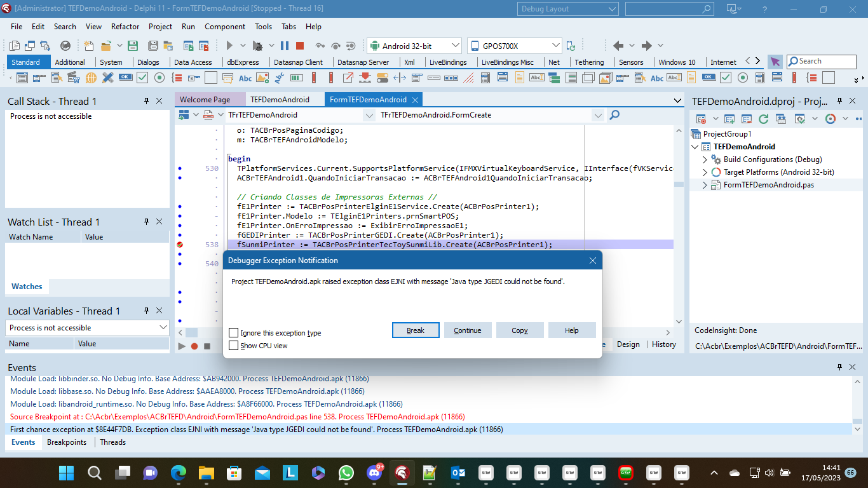Enable Show CPU view checkbox
Image resolution: width=868 pixels, height=488 pixels.
pyautogui.click(x=233, y=346)
